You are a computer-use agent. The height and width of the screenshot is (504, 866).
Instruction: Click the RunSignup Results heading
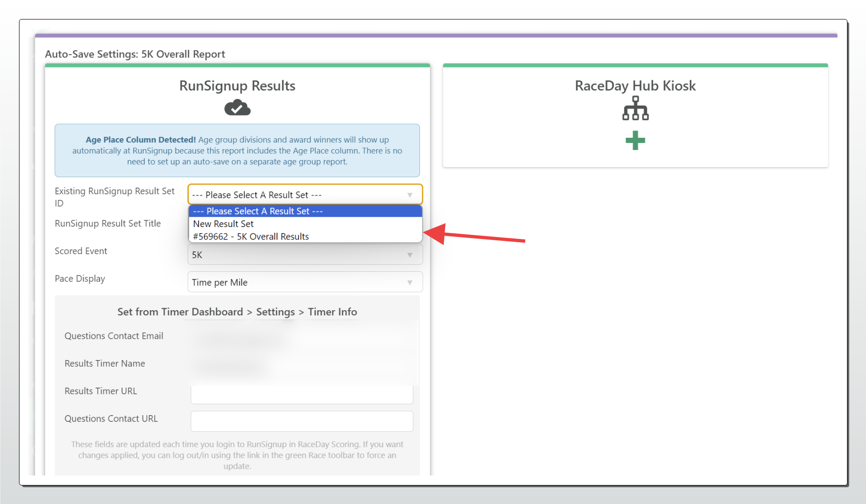point(237,86)
